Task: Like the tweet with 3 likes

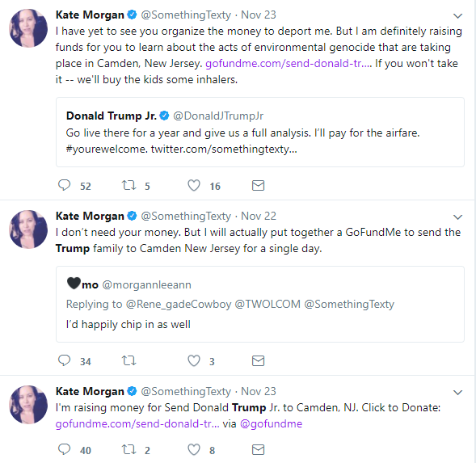Action: pos(194,360)
